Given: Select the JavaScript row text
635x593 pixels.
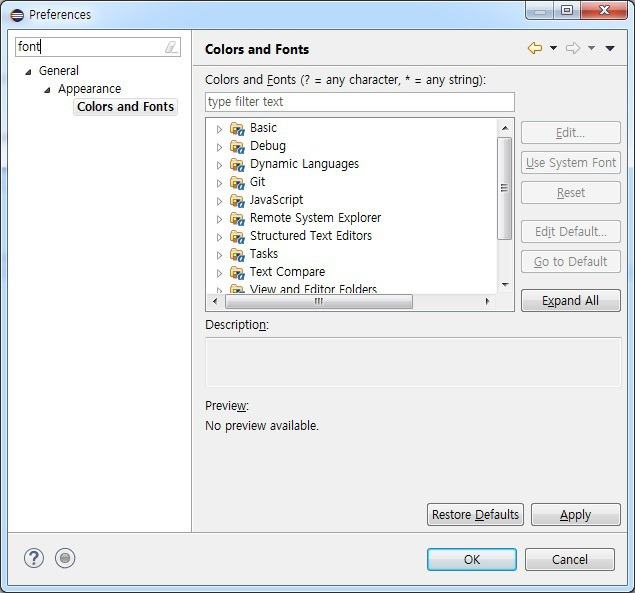Looking at the screenshot, I should pos(276,200).
